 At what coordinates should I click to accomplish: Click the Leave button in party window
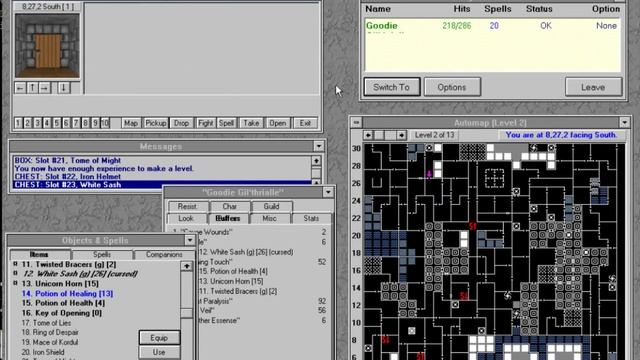593,87
